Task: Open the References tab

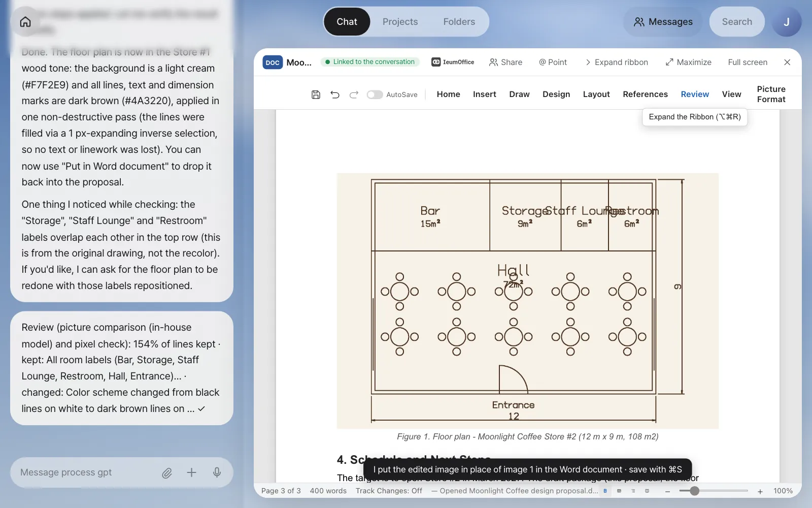Action: 645,94
